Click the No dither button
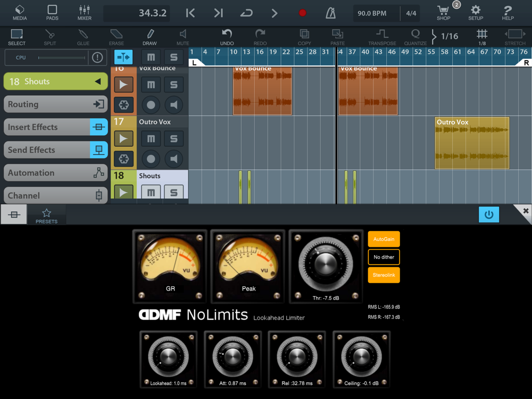The height and width of the screenshot is (399, 532). click(384, 257)
